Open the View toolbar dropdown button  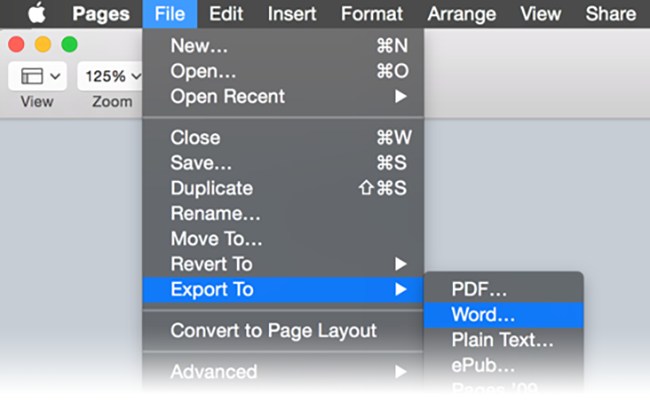[37, 76]
